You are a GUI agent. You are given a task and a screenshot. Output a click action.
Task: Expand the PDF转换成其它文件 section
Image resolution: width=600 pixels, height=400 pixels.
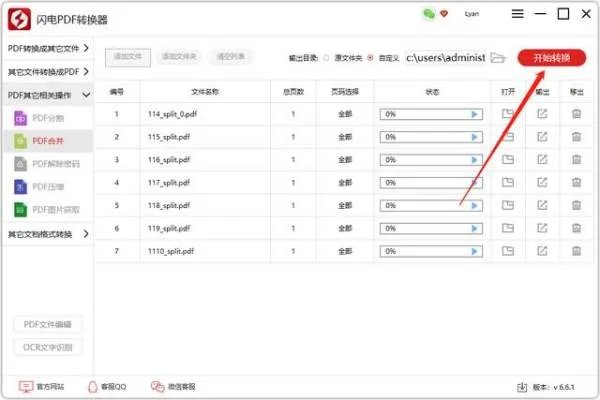coord(48,49)
